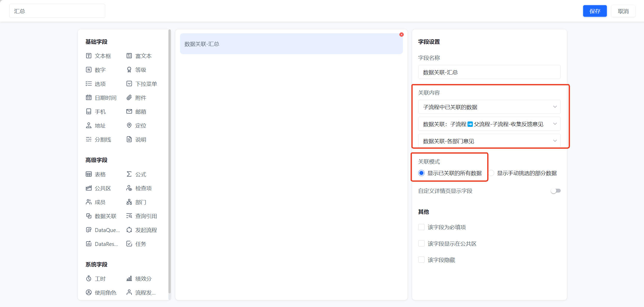Add a 表格 table field
This screenshot has height=307, width=644.
click(96, 174)
